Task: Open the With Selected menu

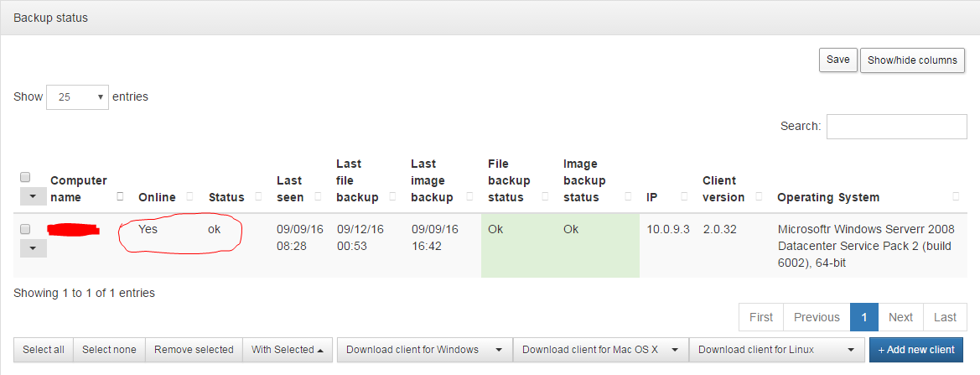Action: pyautogui.click(x=288, y=350)
